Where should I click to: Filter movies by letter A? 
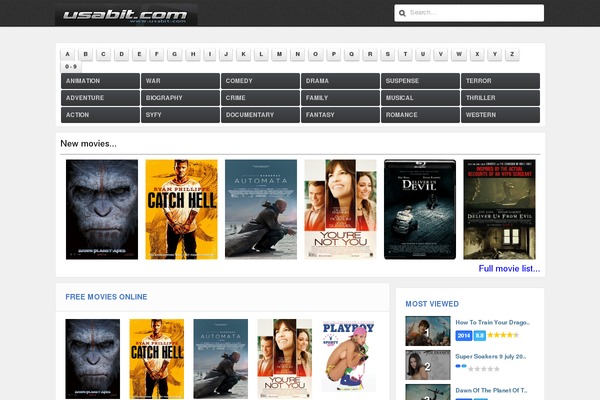pyautogui.click(x=68, y=54)
